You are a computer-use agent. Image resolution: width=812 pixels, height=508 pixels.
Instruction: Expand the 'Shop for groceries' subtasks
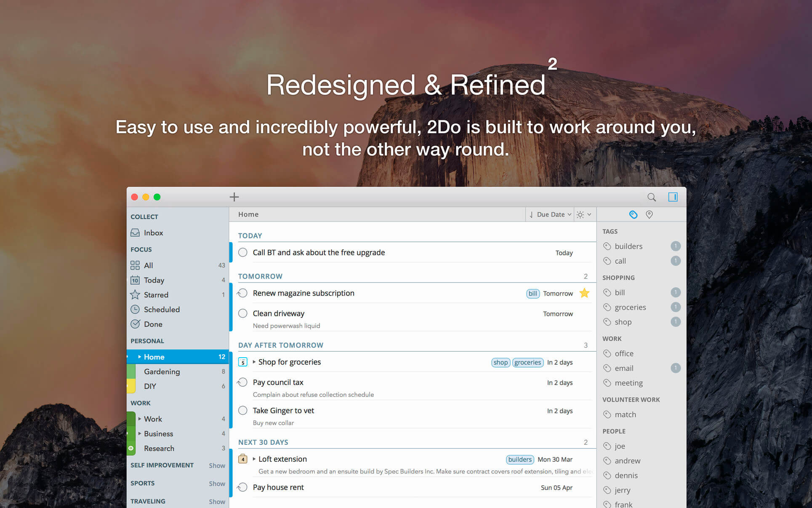point(254,362)
